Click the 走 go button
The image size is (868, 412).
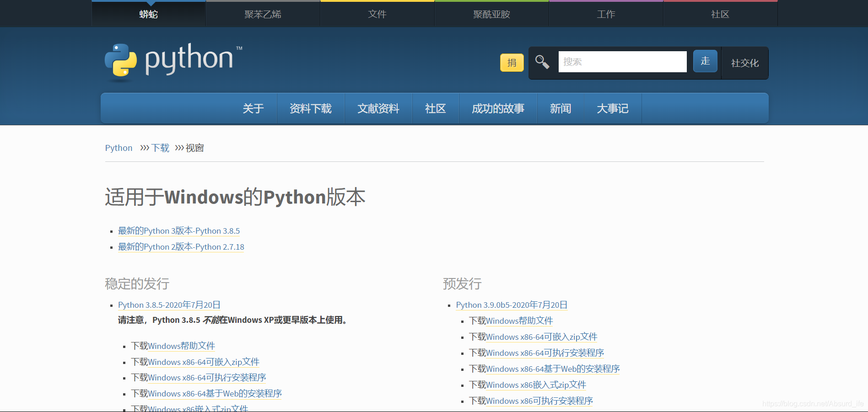(705, 61)
